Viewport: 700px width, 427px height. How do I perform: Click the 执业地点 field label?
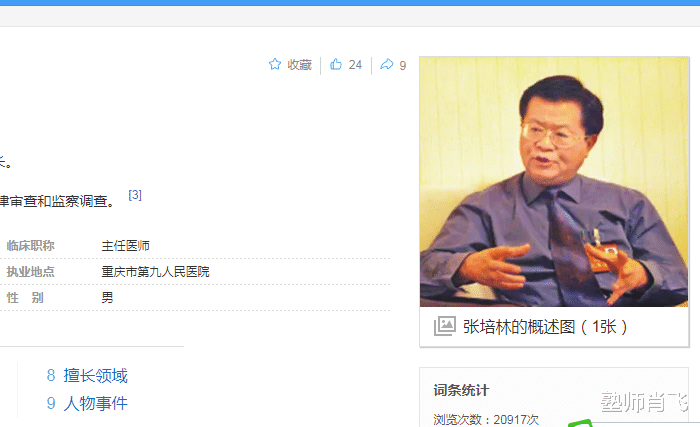[x=30, y=272]
